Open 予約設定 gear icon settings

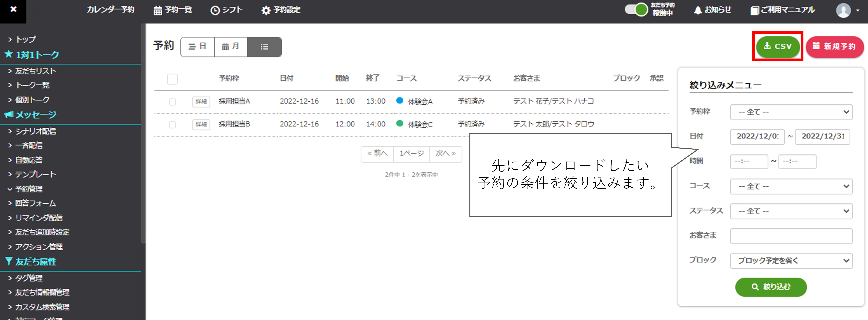(281, 10)
